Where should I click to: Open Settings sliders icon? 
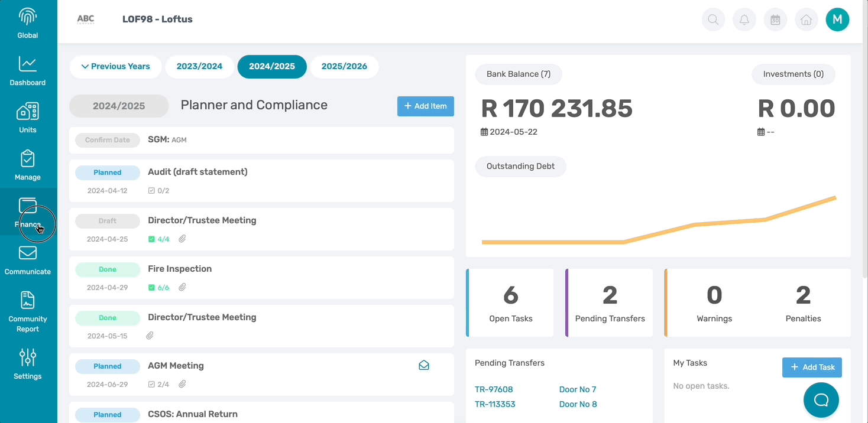(x=28, y=357)
